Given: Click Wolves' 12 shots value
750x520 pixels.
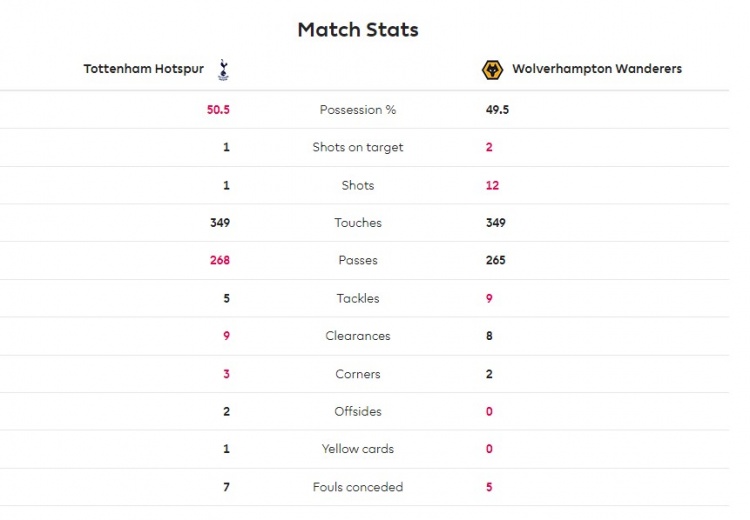Looking at the screenshot, I should [x=492, y=186].
